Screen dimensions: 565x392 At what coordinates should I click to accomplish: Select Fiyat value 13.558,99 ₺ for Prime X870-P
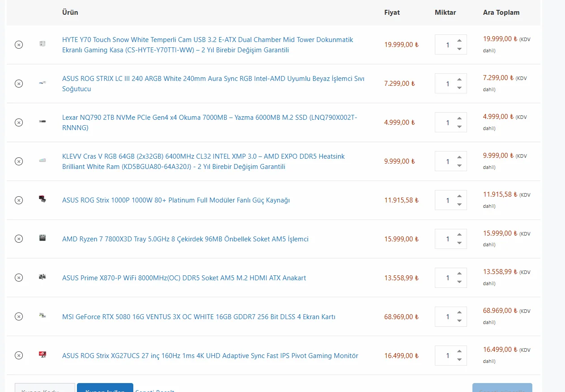(401, 278)
